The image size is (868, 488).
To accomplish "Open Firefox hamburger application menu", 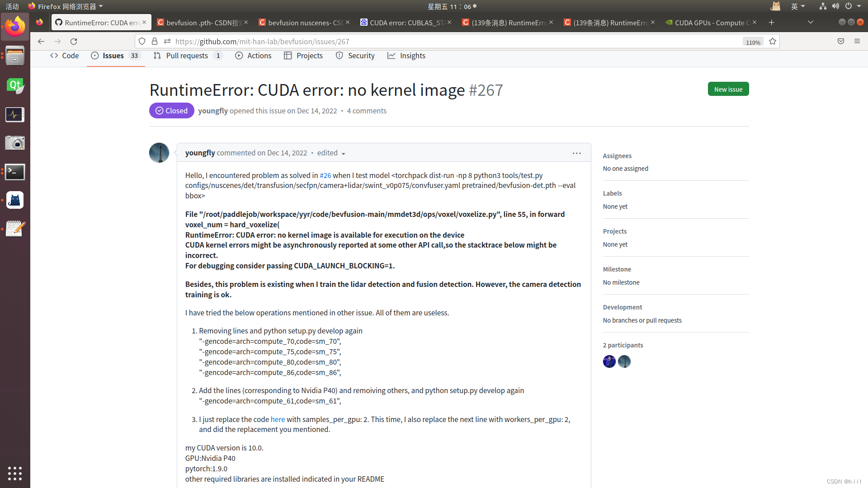I will tap(857, 42).
